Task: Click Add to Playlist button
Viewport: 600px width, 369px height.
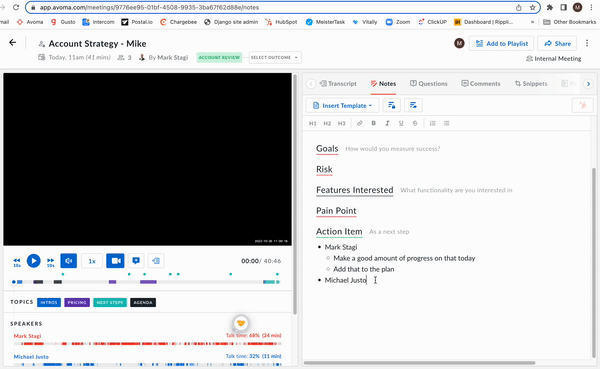Action: click(x=501, y=44)
